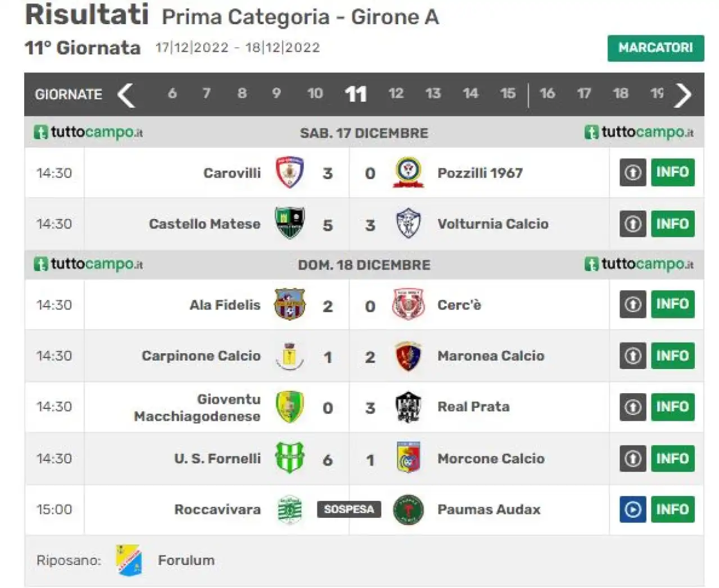Select giornata 10
Screen dimensions: 719x588
315,93
